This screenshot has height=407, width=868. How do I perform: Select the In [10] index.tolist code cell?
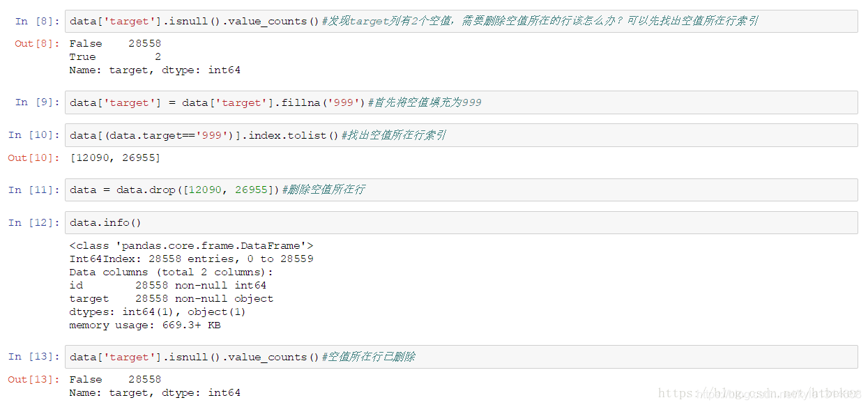(461, 135)
